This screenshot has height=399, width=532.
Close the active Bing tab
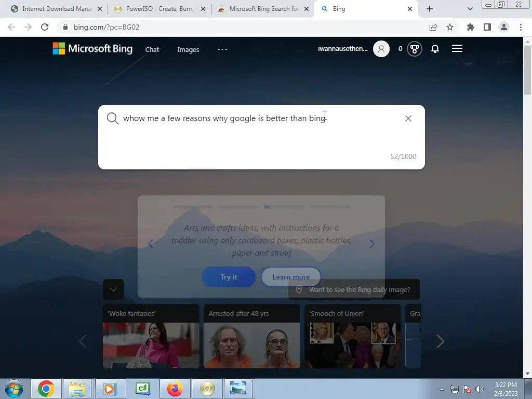pyautogui.click(x=410, y=9)
